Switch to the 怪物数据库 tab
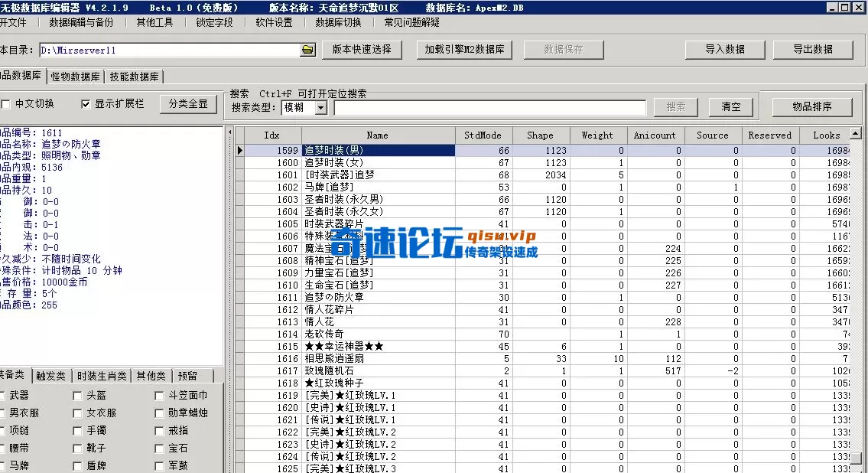This screenshot has height=473, width=868. 74,77
